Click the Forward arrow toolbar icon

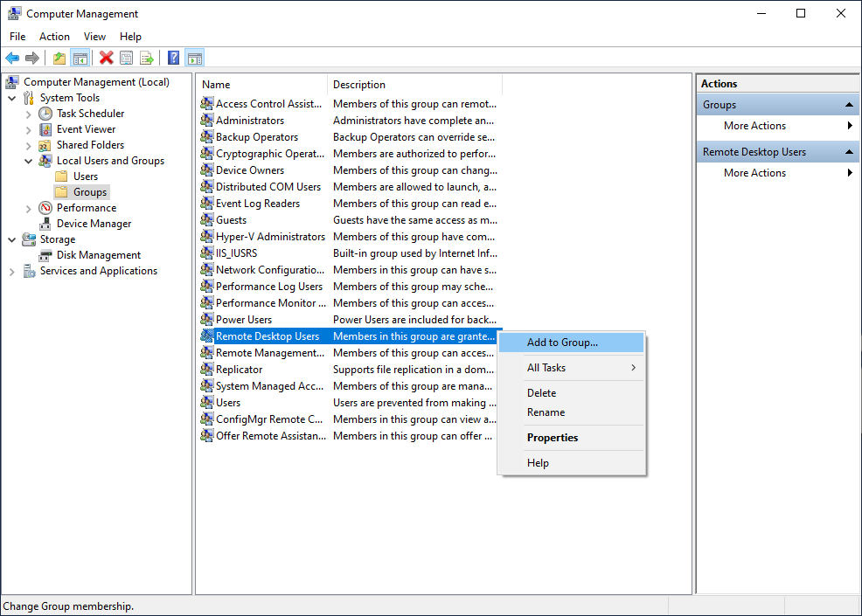point(32,58)
